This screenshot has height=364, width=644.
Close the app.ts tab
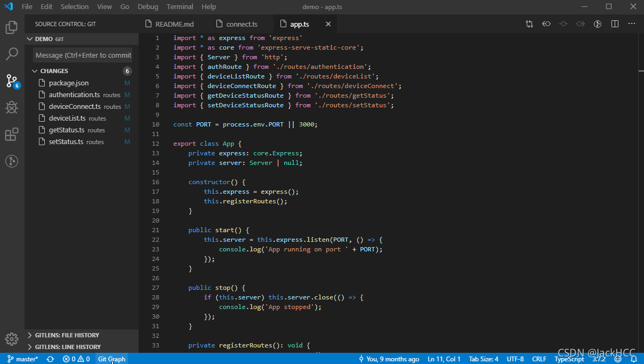[328, 24]
